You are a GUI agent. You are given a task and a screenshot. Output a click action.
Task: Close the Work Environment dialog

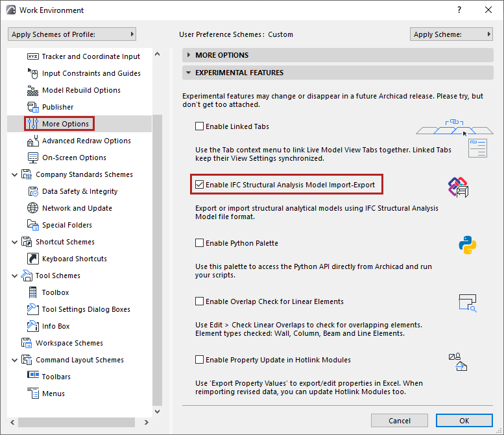[x=488, y=10]
